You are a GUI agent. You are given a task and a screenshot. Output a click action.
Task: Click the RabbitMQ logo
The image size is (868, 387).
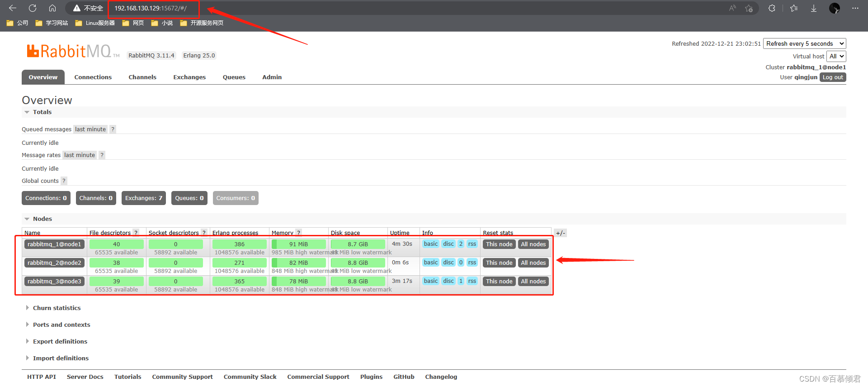72,51
